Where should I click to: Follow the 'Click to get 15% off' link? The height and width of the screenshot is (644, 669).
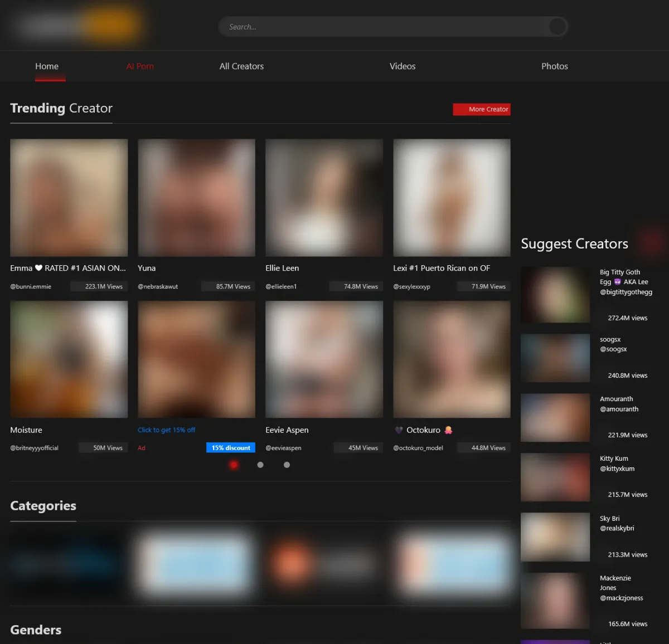coord(166,430)
